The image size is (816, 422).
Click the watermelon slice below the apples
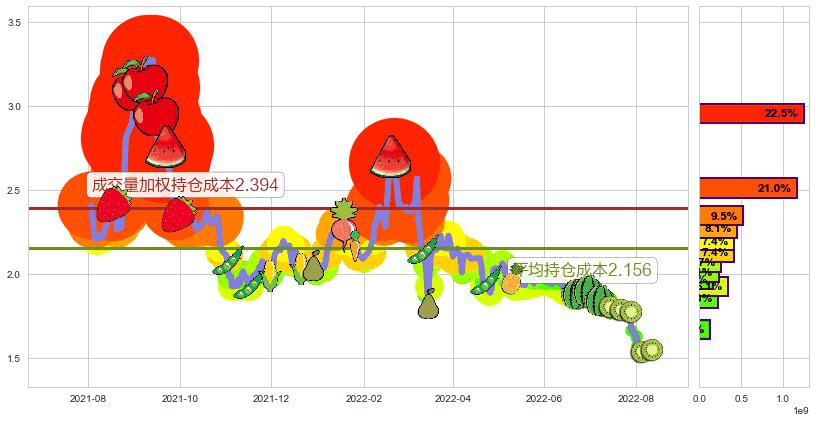(166, 147)
